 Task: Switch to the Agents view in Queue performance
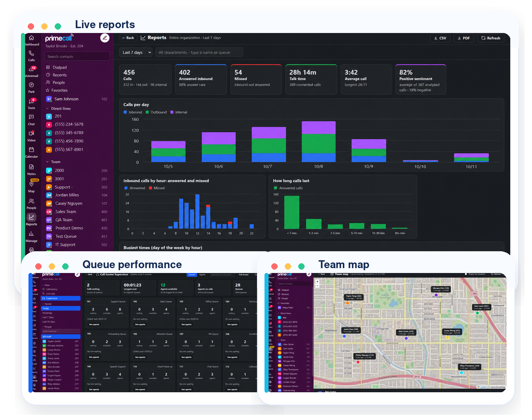click(x=202, y=274)
